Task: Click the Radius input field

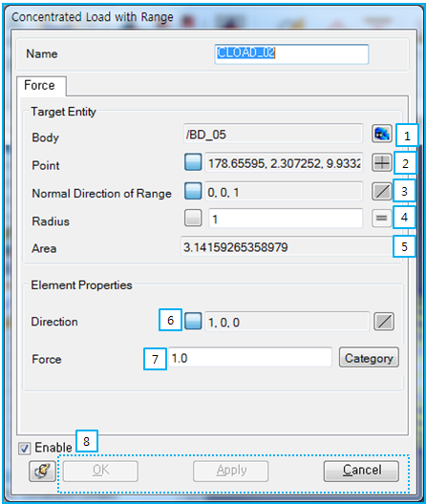Action: (x=286, y=219)
